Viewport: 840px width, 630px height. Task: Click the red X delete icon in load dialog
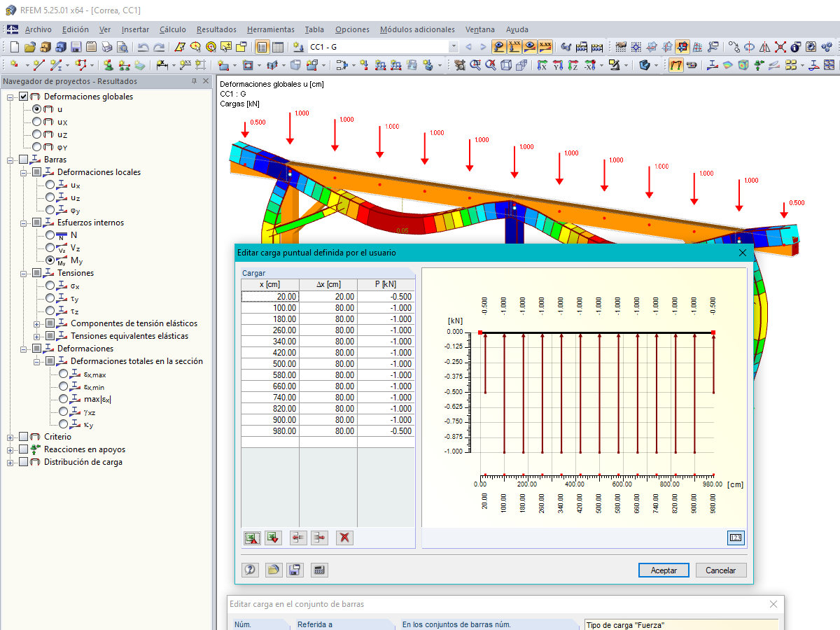coord(344,538)
